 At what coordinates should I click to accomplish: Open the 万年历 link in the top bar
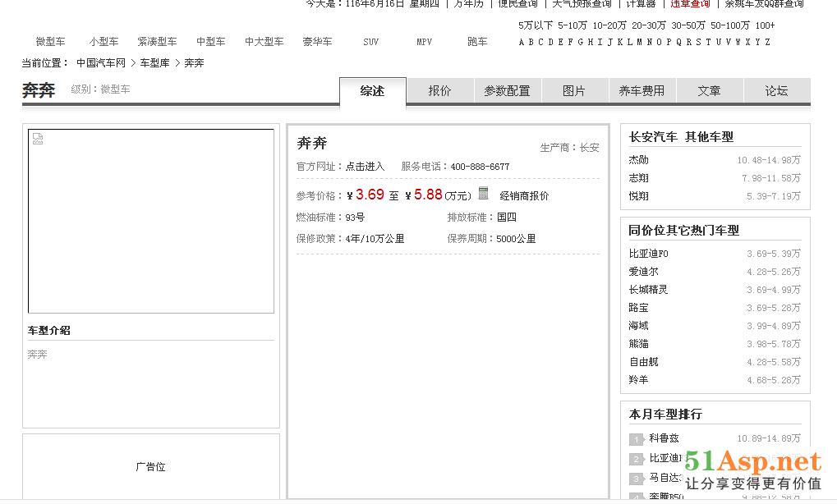pyautogui.click(x=469, y=4)
